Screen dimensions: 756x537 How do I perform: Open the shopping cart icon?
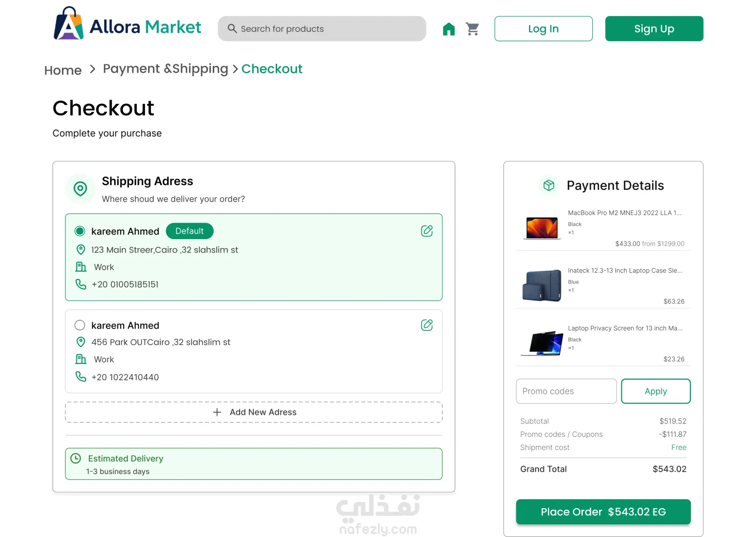472,29
